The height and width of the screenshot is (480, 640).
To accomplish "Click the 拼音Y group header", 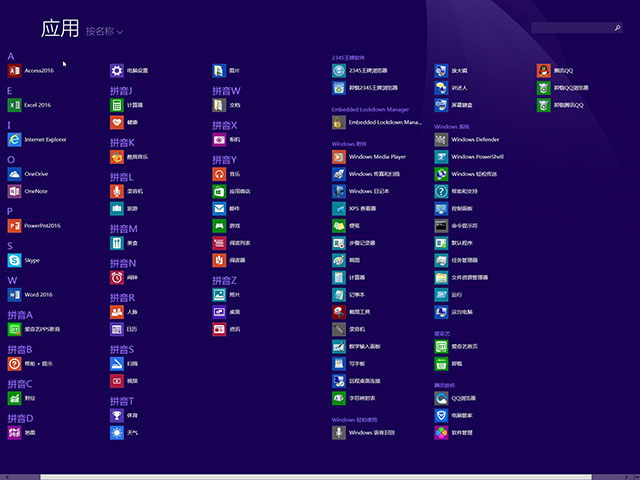I will point(224,160).
